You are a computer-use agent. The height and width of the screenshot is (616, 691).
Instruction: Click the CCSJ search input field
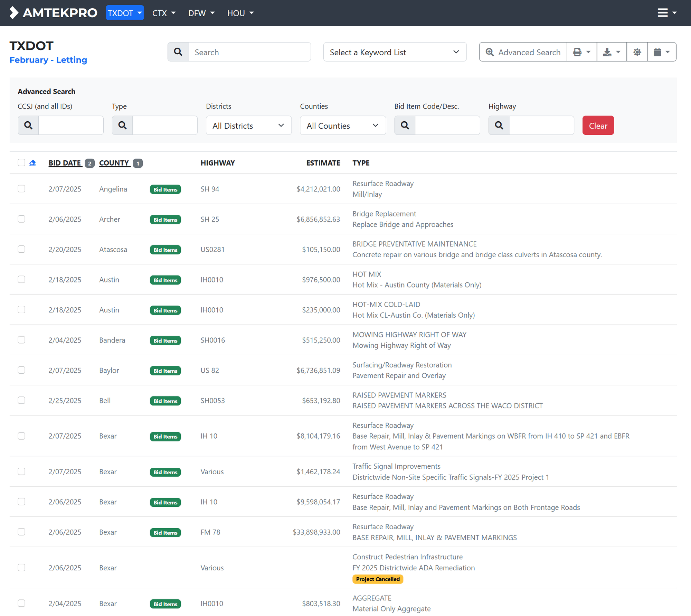point(71,125)
